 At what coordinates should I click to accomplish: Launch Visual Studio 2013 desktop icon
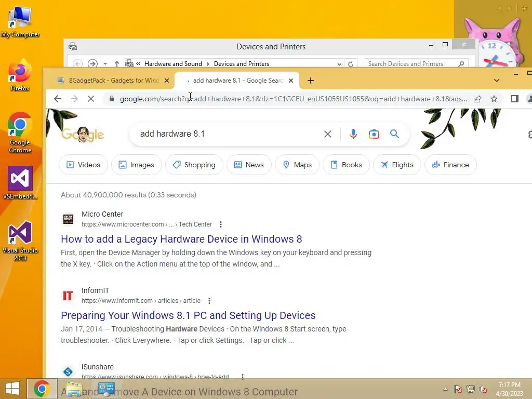pos(20,241)
